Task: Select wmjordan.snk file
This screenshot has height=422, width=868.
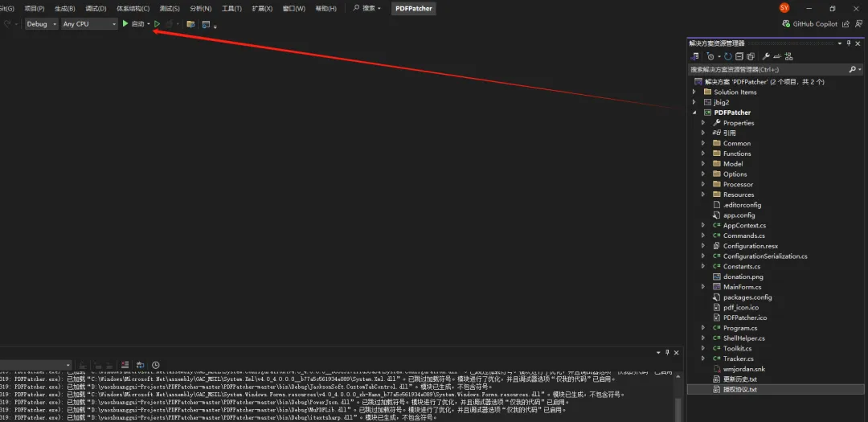Action: point(743,369)
